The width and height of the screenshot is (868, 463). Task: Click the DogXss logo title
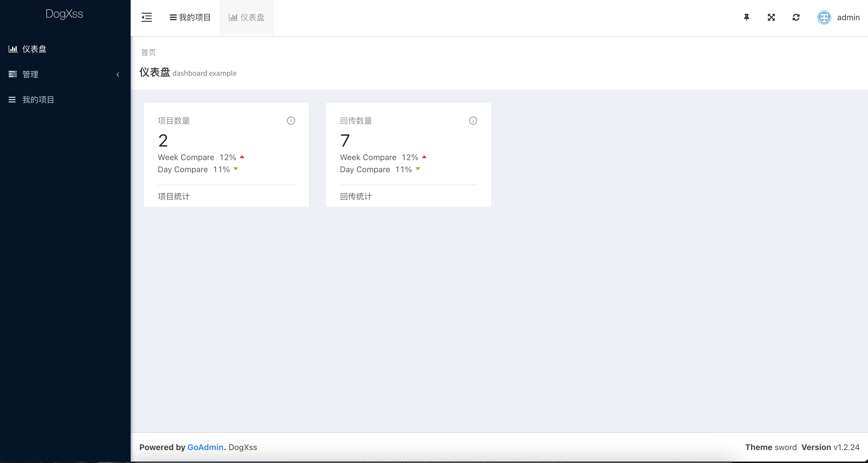point(64,14)
